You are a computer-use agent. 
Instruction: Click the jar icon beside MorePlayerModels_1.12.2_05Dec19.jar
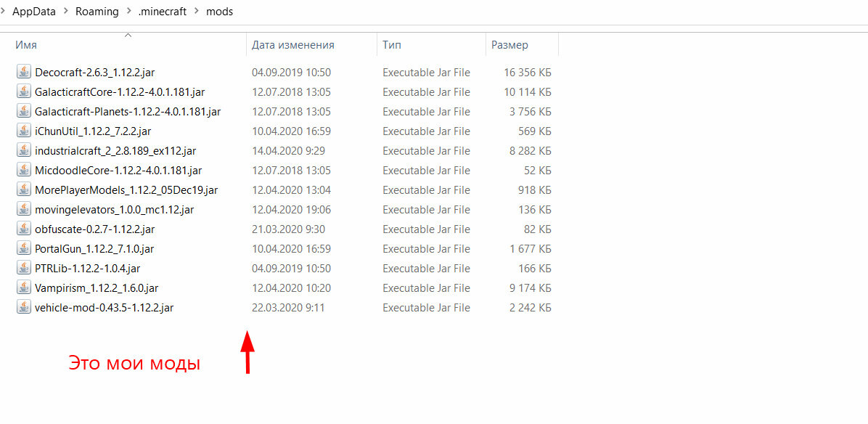pos(23,190)
